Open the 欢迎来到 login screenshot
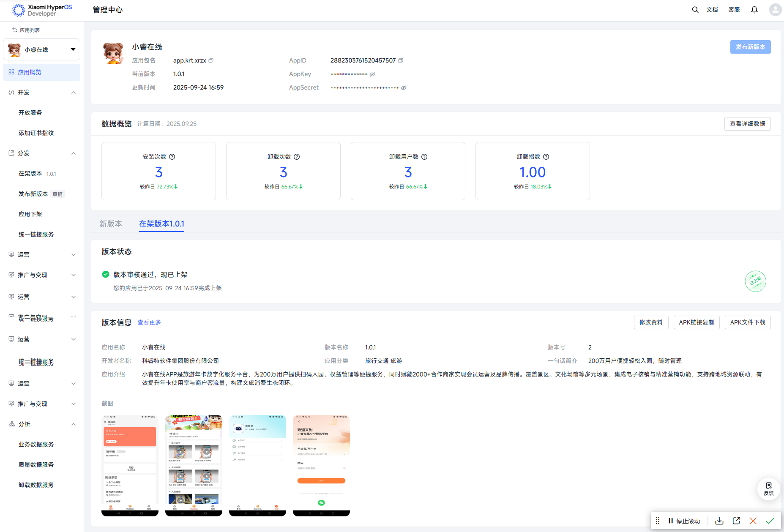784x532 pixels. click(321, 465)
